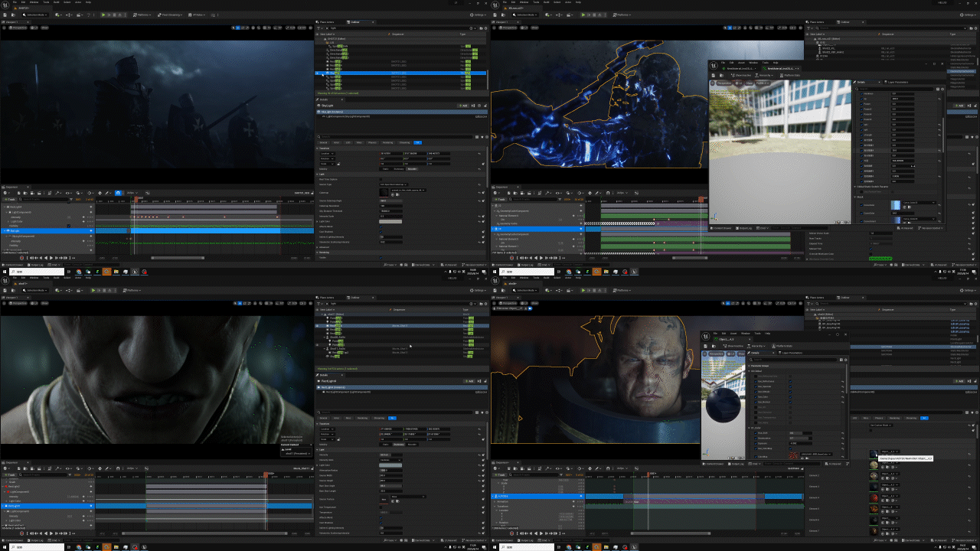This screenshot has width=980, height=551.
Task: Click the playhead in tattooed face Sequencer
Action: click(648, 474)
